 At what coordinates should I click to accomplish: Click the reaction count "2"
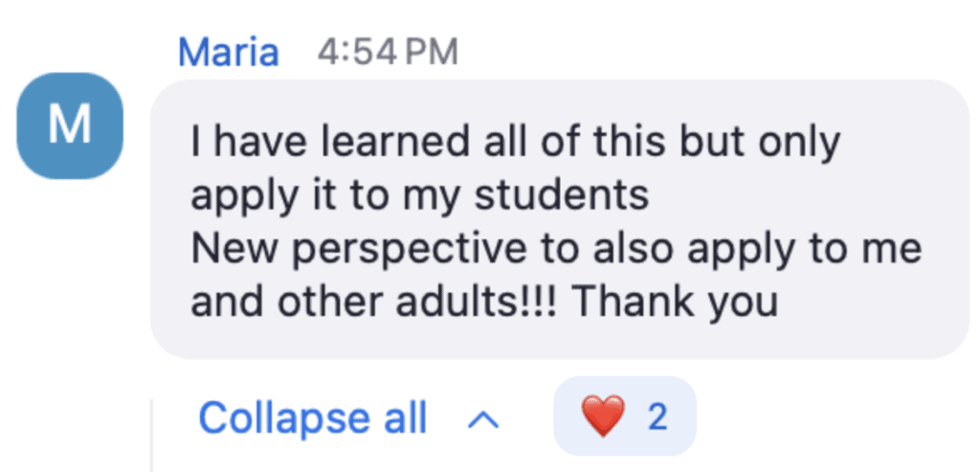[657, 418]
